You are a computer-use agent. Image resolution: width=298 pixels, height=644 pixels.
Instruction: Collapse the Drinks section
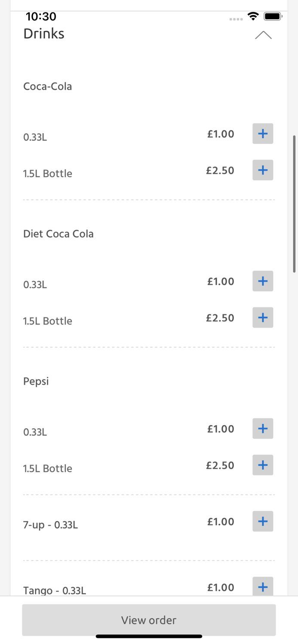[x=263, y=35]
